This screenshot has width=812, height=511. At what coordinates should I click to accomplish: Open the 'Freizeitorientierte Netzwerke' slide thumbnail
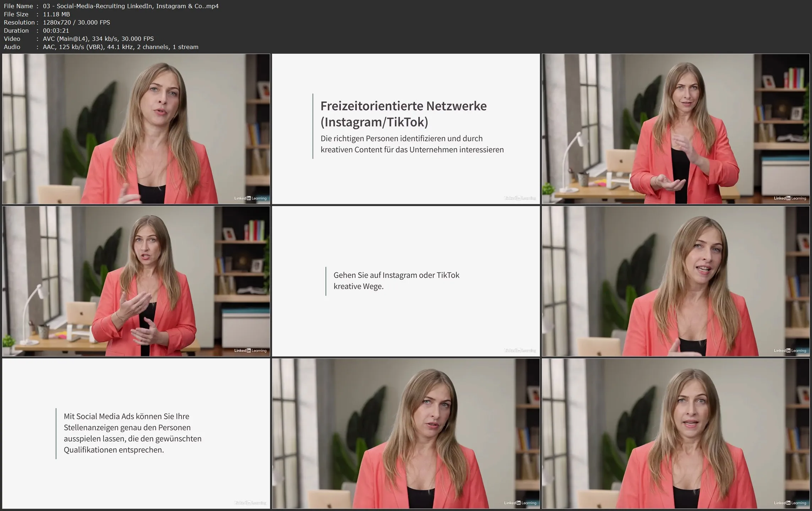coord(406,129)
